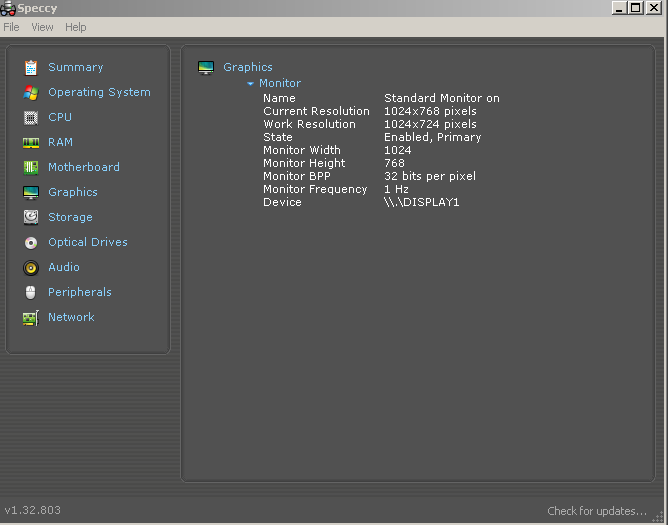
Task: Open the Operating System section
Action: tap(99, 92)
